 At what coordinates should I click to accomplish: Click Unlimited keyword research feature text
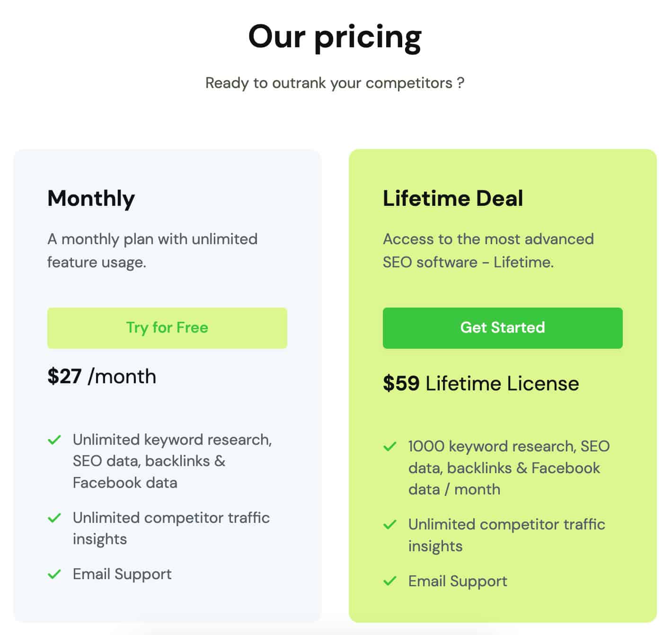coord(172,461)
